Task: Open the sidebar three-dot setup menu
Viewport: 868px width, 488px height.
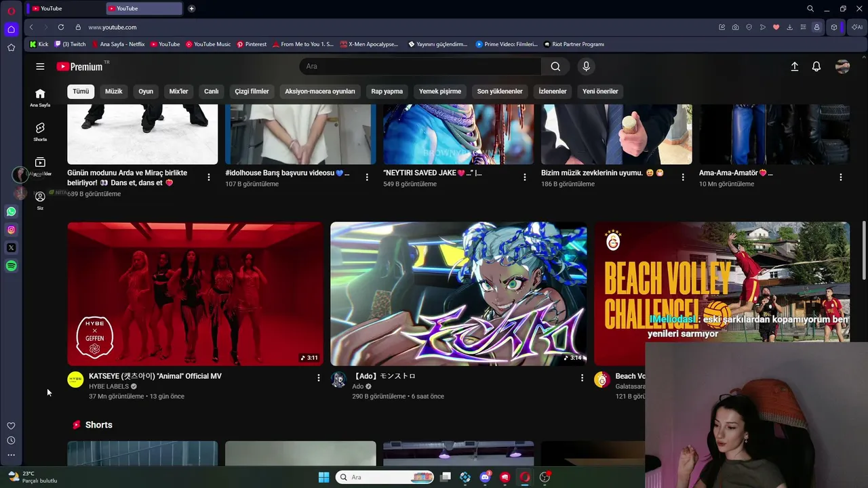Action: click(11, 455)
